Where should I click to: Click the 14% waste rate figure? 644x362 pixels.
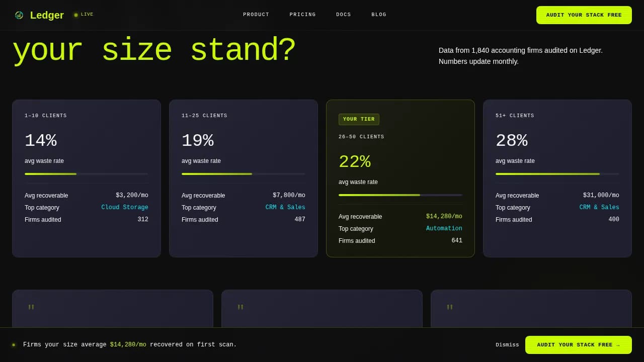point(41,141)
